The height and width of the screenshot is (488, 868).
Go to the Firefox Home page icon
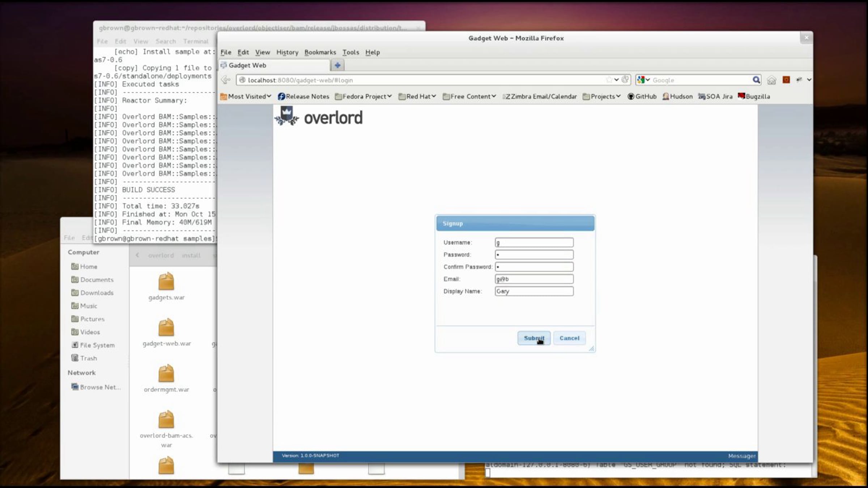coord(771,80)
